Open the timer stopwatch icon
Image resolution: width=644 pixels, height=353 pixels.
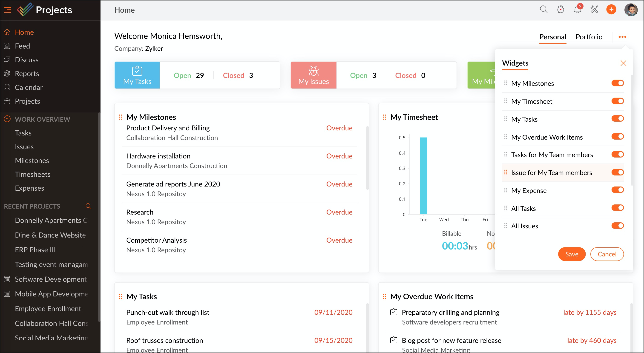(561, 10)
